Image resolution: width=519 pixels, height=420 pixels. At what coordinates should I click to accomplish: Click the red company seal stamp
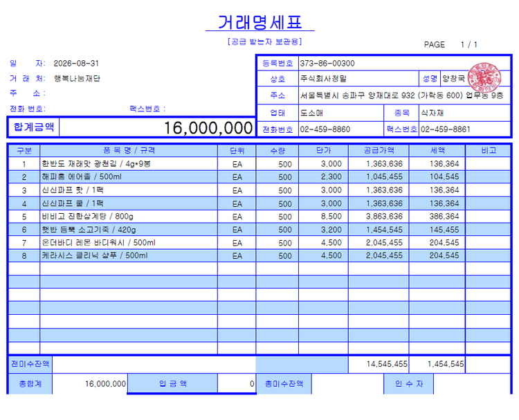[x=484, y=77]
